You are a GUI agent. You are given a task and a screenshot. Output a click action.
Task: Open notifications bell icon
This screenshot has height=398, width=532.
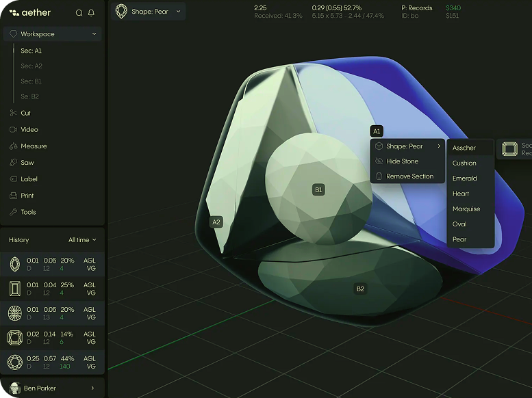[92, 13]
